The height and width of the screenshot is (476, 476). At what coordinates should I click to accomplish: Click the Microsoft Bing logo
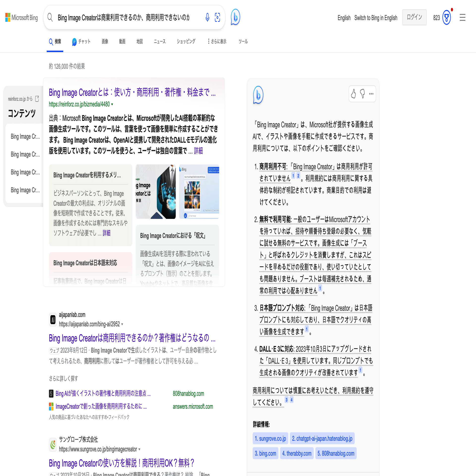click(x=22, y=18)
